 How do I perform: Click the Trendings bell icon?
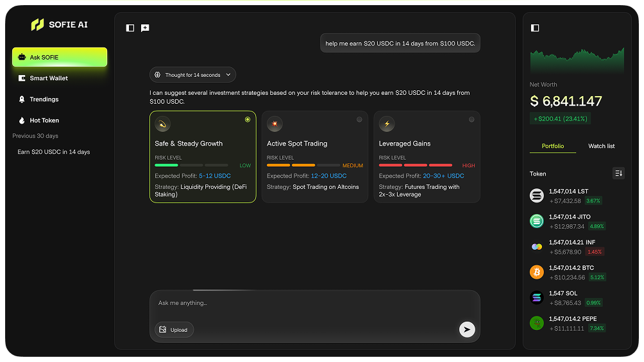coord(22,99)
